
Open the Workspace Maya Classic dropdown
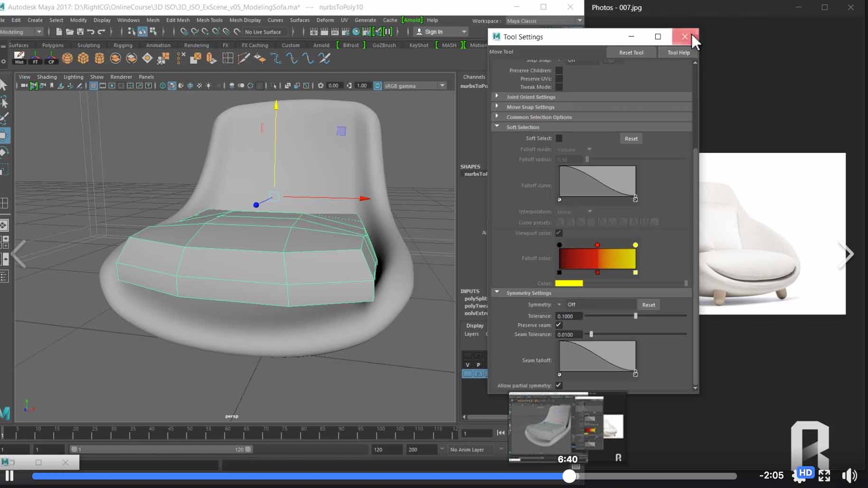click(x=544, y=21)
